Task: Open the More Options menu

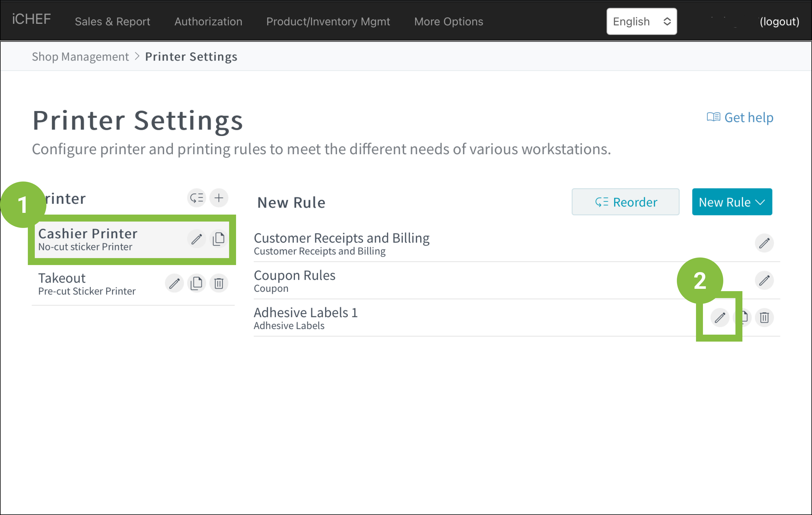Action: pyautogui.click(x=449, y=21)
